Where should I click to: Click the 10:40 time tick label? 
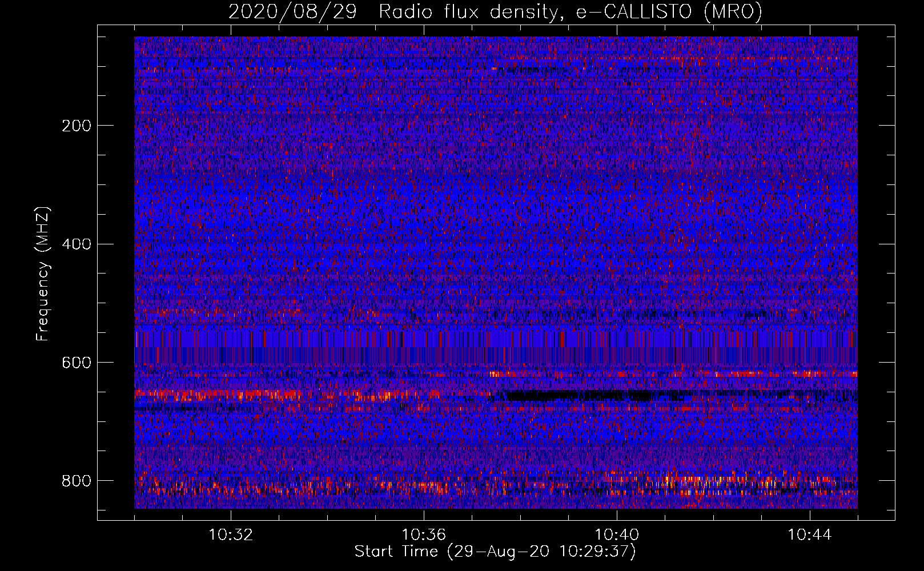coord(617,535)
